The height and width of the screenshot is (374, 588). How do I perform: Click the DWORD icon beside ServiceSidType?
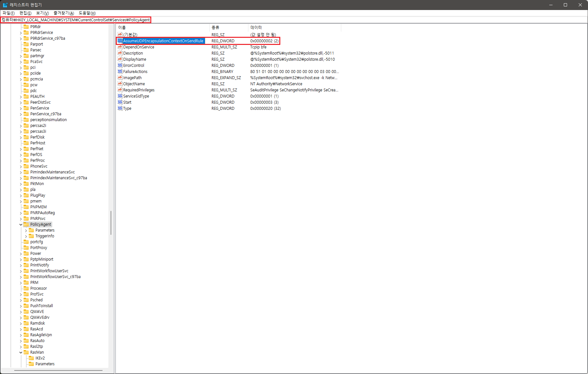[x=120, y=96]
